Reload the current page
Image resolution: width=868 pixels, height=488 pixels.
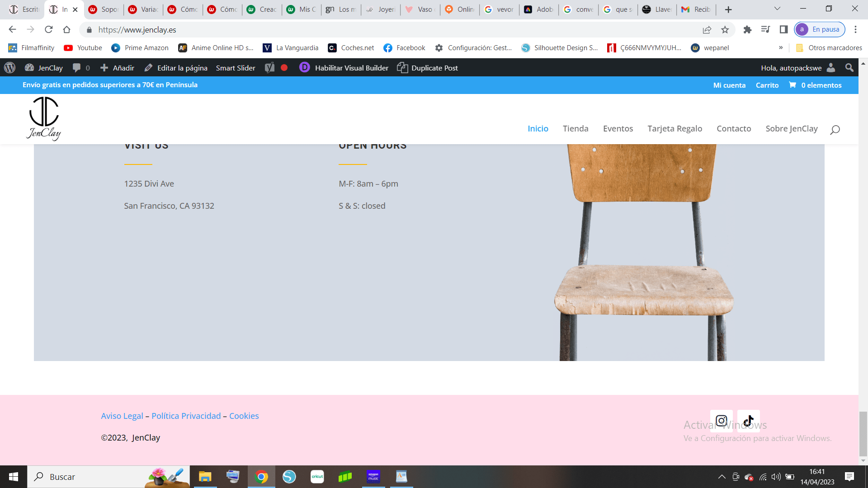click(x=49, y=30)
